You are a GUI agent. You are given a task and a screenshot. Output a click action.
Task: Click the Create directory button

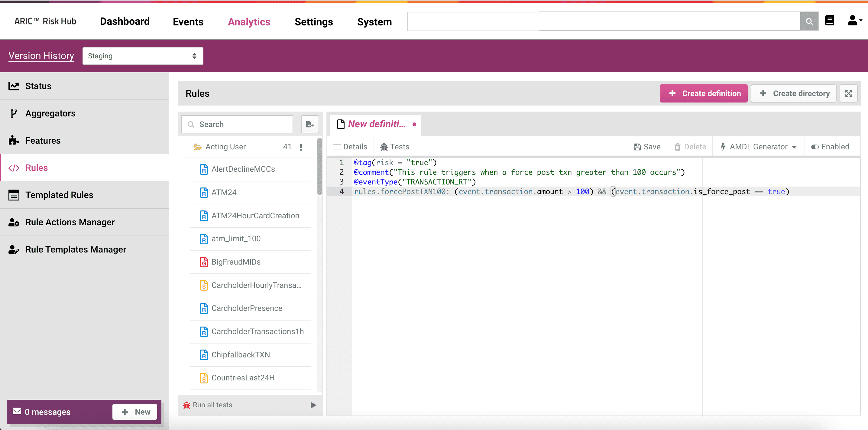(794, 93)
